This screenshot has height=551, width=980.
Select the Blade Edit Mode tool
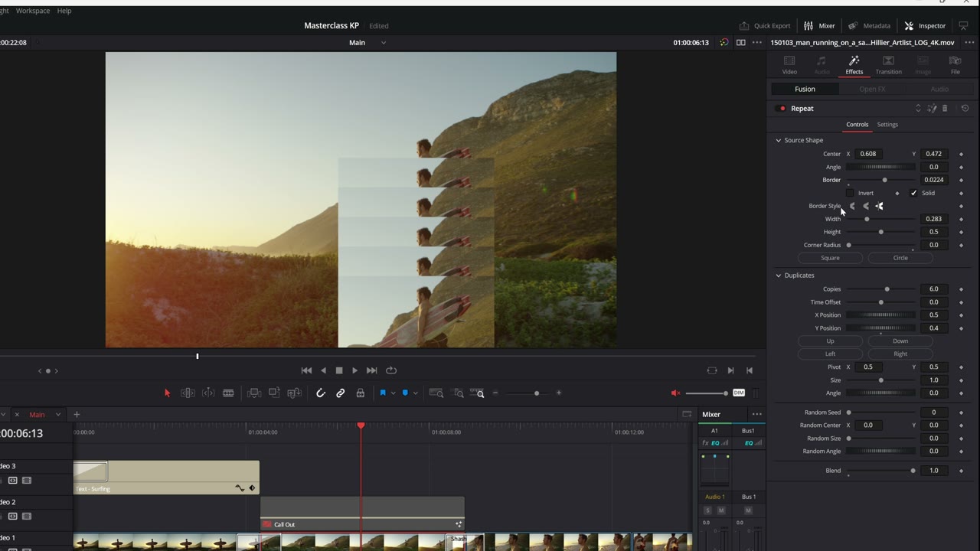[x=228, y=393]
